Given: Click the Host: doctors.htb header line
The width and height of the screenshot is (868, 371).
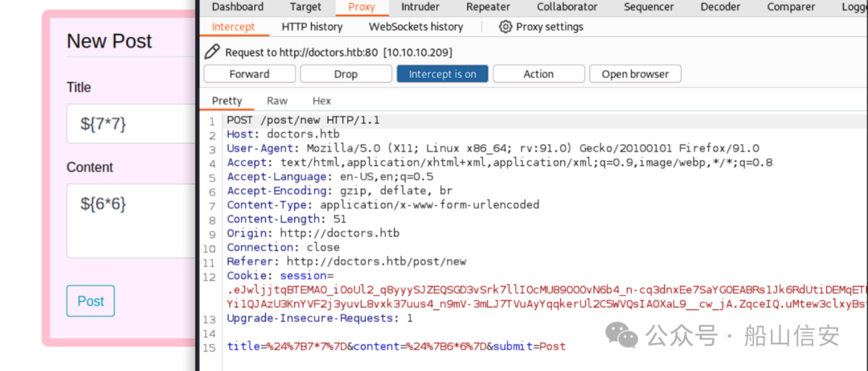Looking at the screenshot, I should tap(284, 134).
